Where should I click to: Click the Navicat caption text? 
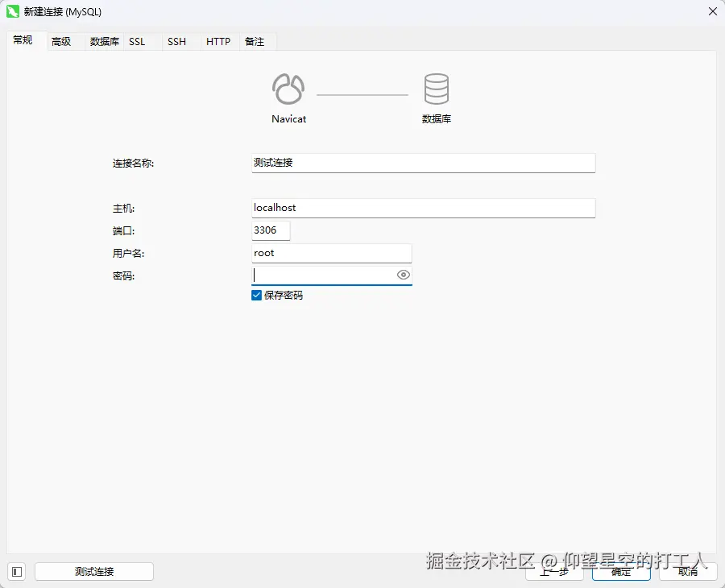pos(289,118)
